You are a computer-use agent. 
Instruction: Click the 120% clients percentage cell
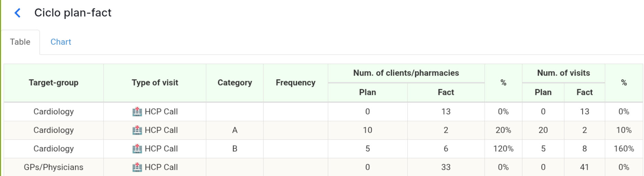[503, 149]
